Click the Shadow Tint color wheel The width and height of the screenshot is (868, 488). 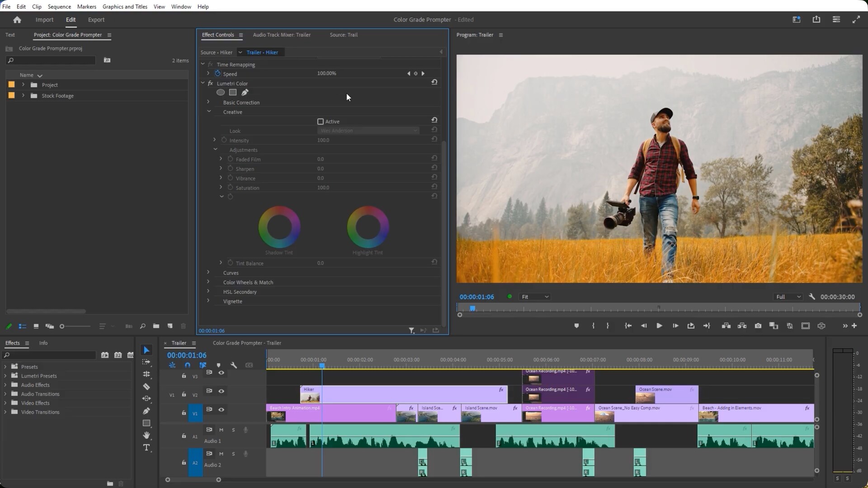279,227
